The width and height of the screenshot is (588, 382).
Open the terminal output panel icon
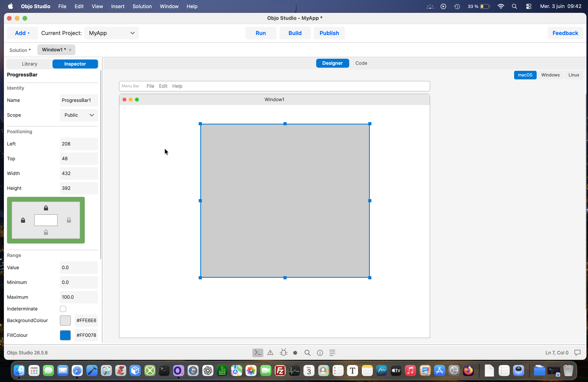click(x=257, y=353)
